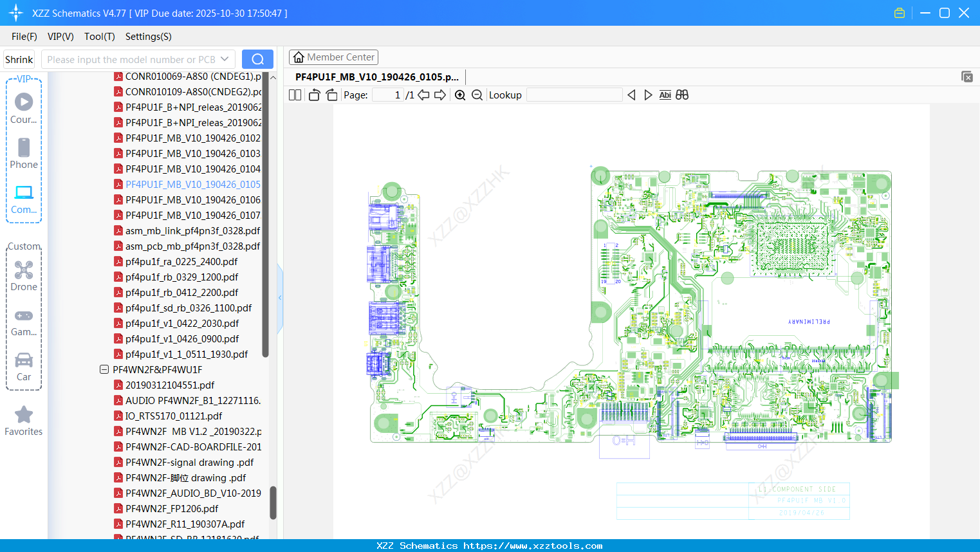This screenshot has width=980, height=552.
Task: Go to next page arrow
Action: coord(440,95)
